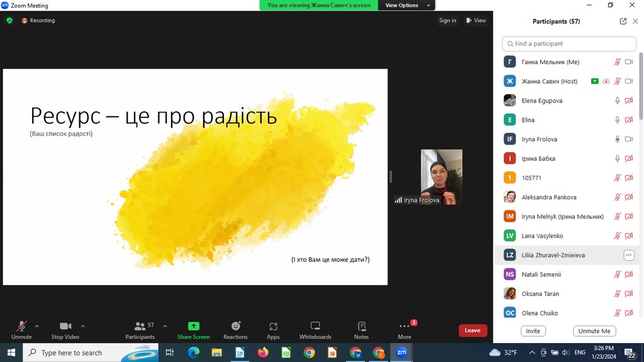Pop out the Participants panel
The image size is (644, 362).
pos(623,21)
